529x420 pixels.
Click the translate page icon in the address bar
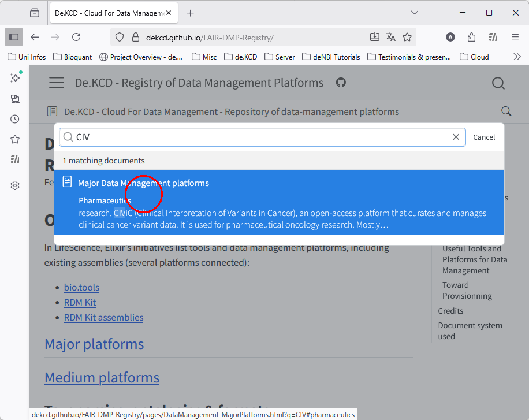click(x=391, y=37)
